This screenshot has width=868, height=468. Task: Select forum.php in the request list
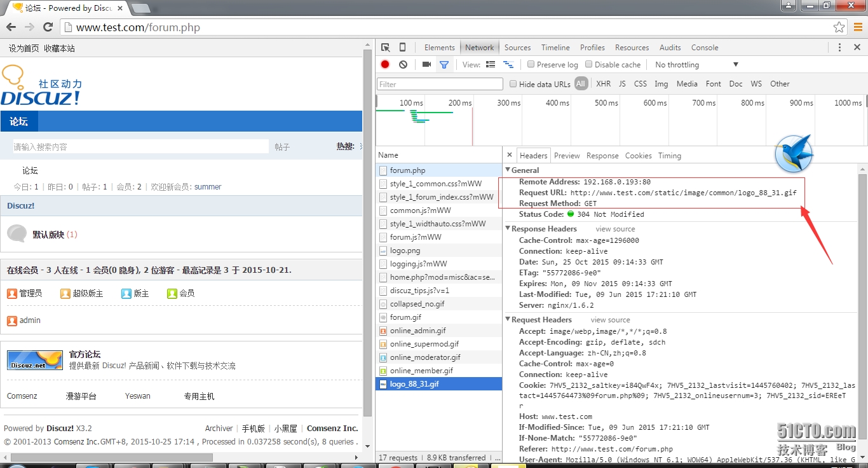tap(438, 170)
